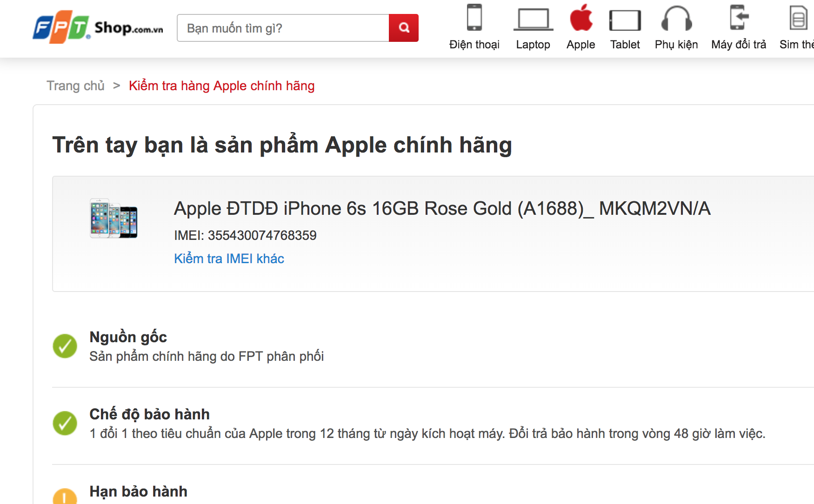The height and width of the screenshot is (504, 814).
Task: Open the Phụ kiện headphones icon
Action: 676,19
